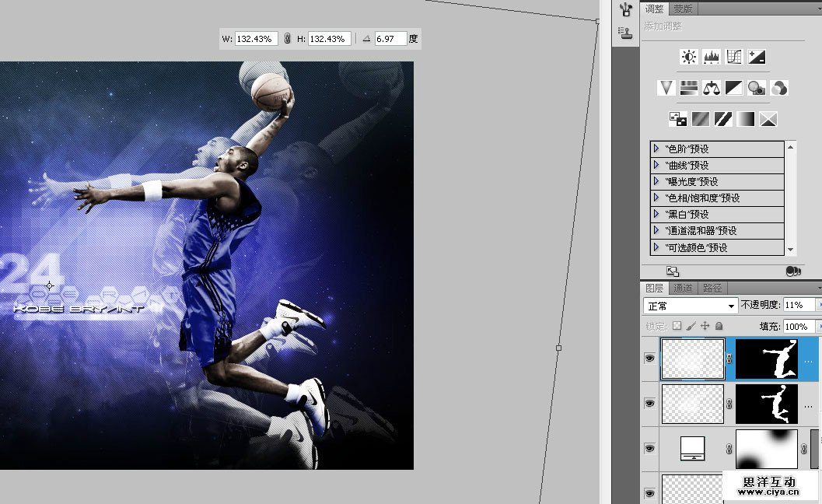The height and width of the screenshot is (504, 822).
Task: Hide the top selected layer's eye icon
Action: (x=649, y=359)
